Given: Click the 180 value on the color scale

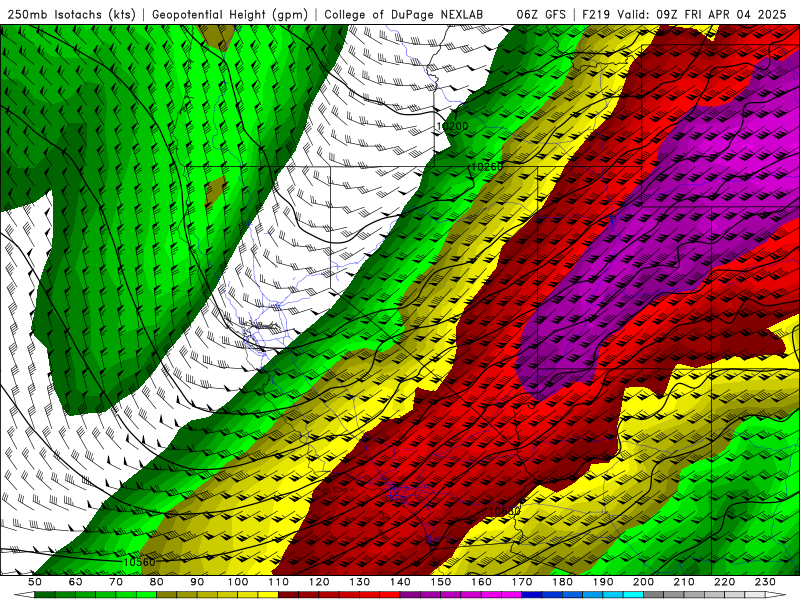Looking at the screenshot, I should click(562, 582).
